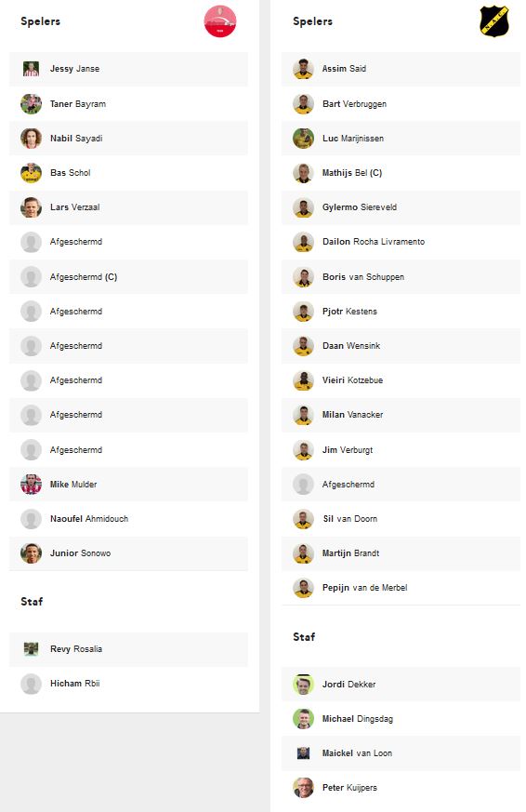Click Nabil Sayadi's player photo
Viewport: 526px width, 812px height.
point(31,139)
